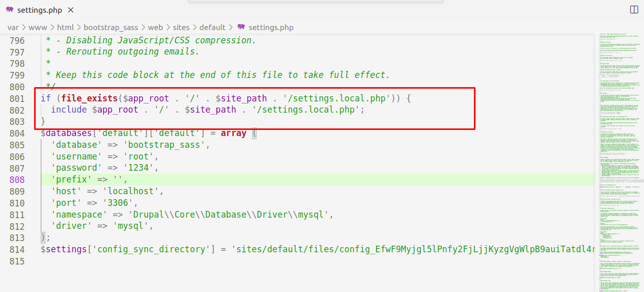Click the 'mysql' driver value on line 812
644x292 pixels.
click(130, 226)
